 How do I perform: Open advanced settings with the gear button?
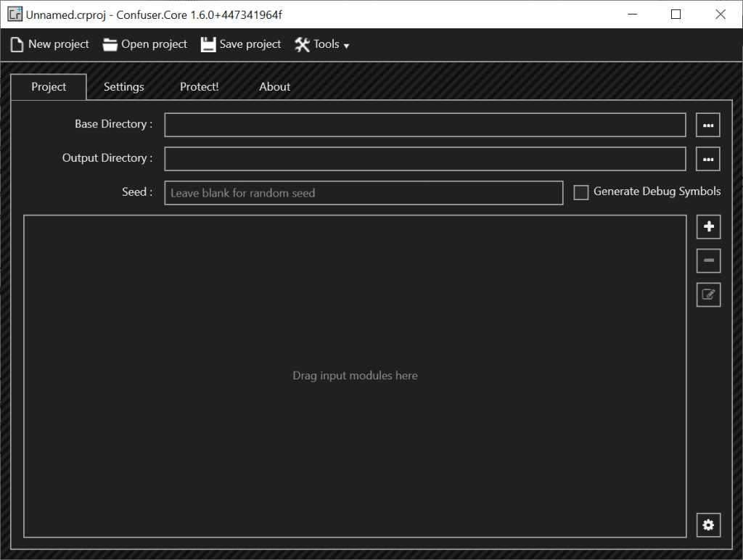tap(708, 525)
